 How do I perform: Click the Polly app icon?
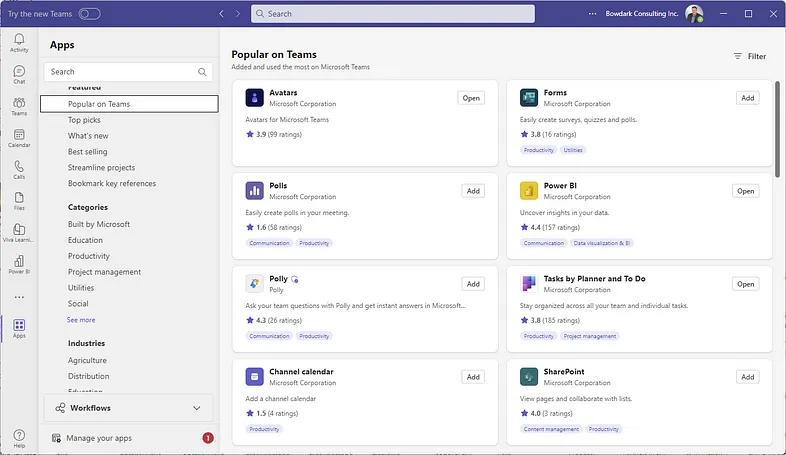pyautogui.click(x=254, y=284)
